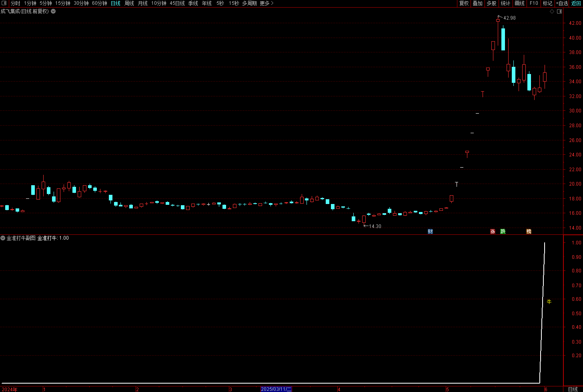The image size is (583, 392).
Task: Expand the 更多 periods menu
Action: tap(266, 3)
